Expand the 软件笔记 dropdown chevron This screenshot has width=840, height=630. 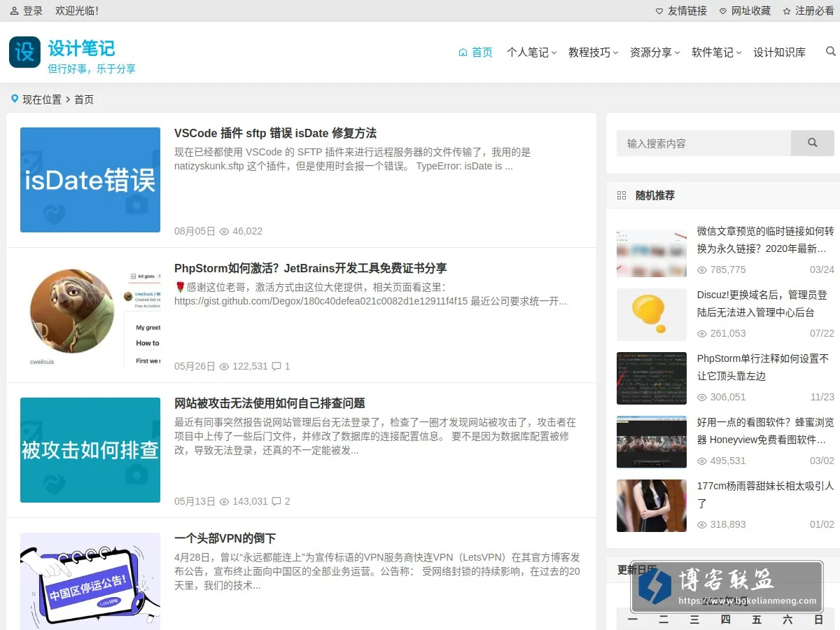point(738,53)
